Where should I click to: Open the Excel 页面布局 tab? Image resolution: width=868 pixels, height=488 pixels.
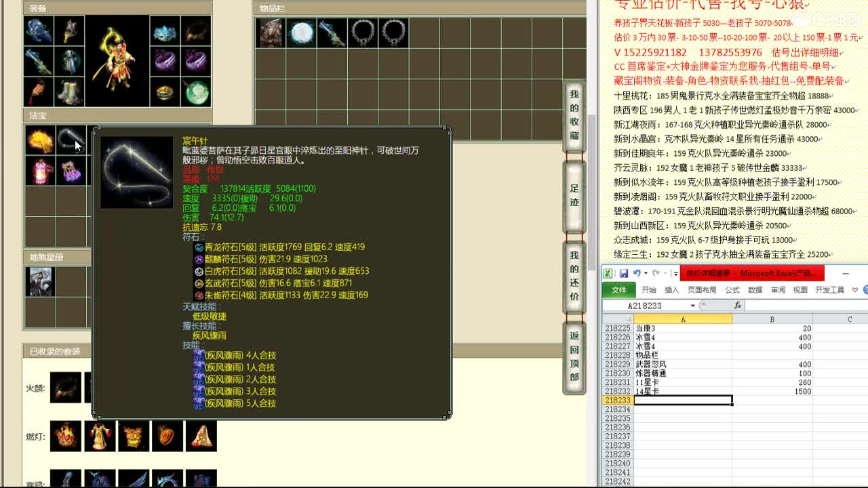click(702, 289)
